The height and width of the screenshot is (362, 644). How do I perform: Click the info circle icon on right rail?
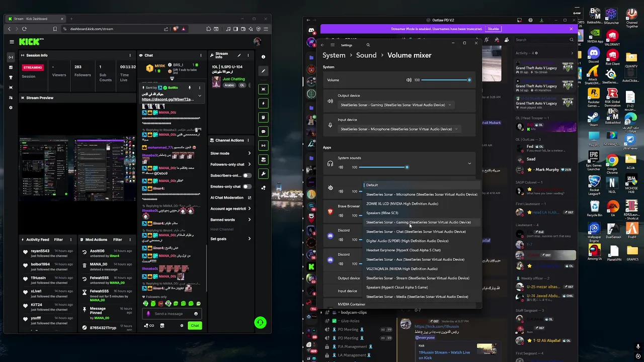(263, 57)
